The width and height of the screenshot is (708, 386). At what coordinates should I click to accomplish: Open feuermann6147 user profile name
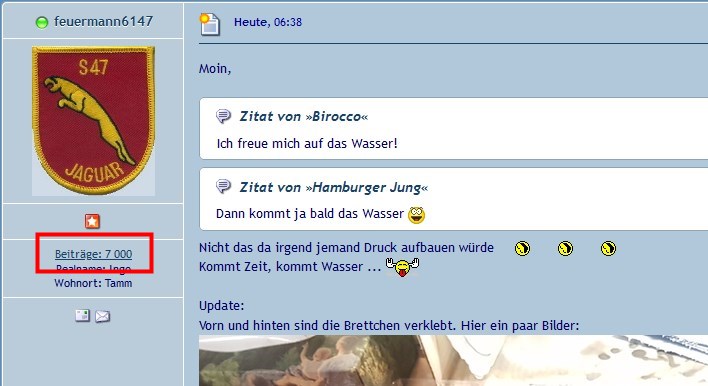point(103,21)
